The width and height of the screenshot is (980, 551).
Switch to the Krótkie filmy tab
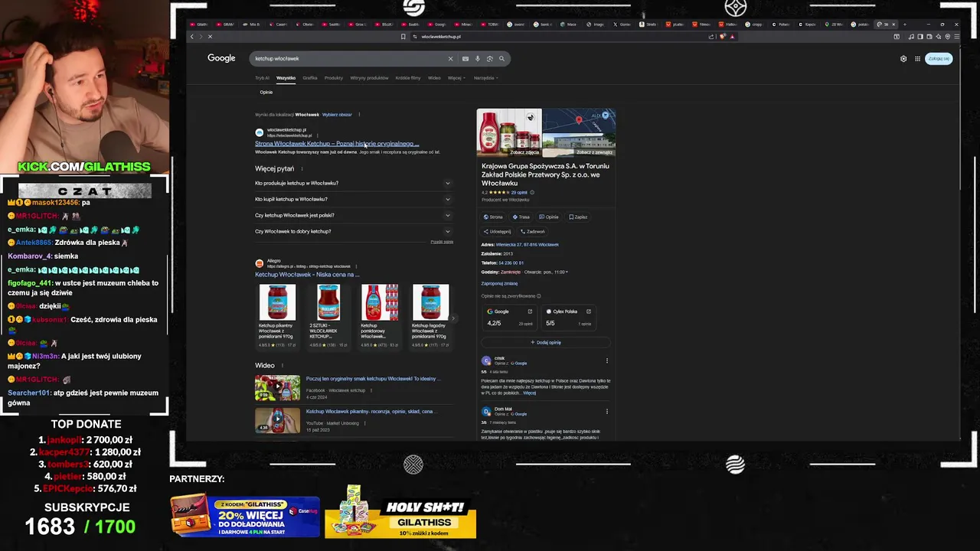408,78
